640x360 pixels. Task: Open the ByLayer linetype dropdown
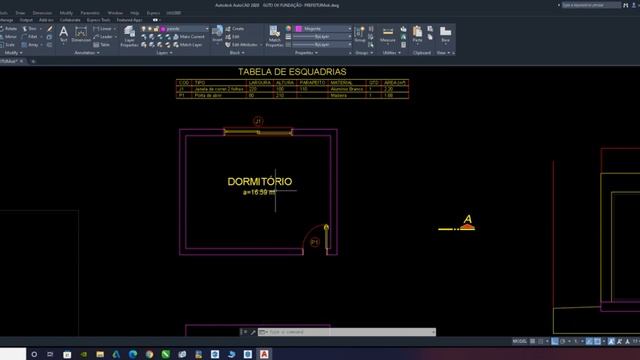(x=349, y=44)
